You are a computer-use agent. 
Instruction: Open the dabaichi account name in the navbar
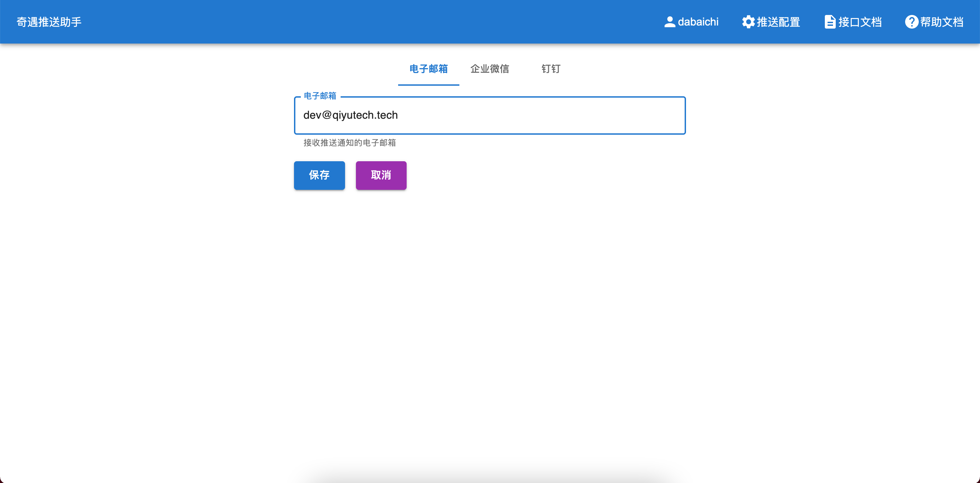[699, 22]
